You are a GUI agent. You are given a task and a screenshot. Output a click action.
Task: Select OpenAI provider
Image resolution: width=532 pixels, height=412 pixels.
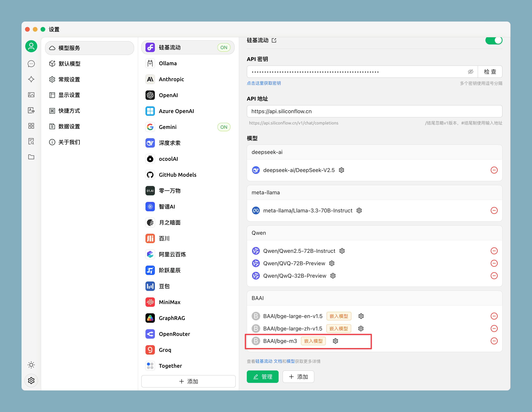(x=188, y=95)
